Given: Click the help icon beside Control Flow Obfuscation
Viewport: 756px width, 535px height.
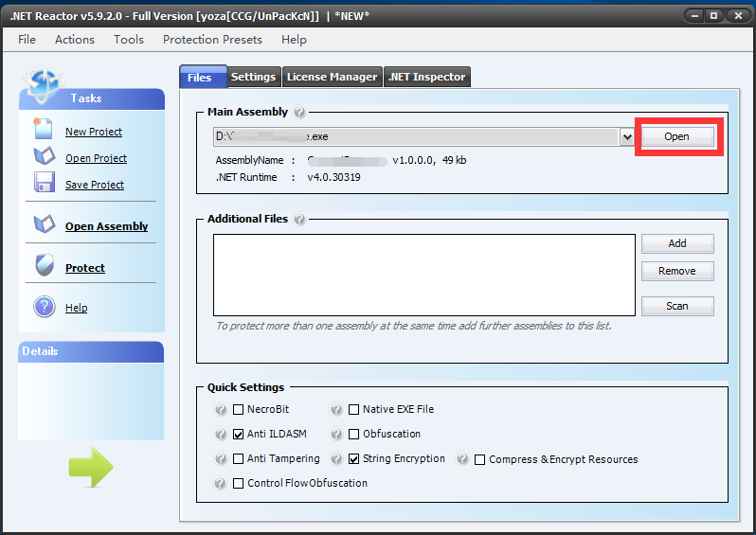Looking at the screenshot, I should click(x=221, y=483).
